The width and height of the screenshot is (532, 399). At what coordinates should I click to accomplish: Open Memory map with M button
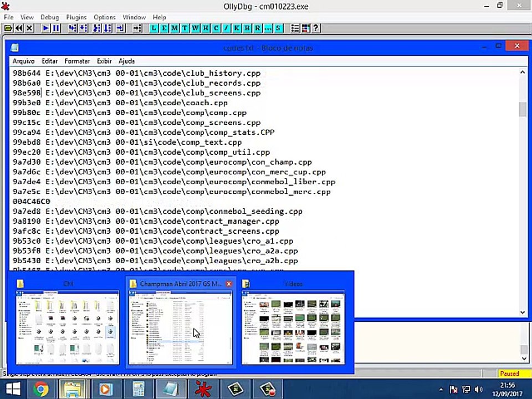175,28
